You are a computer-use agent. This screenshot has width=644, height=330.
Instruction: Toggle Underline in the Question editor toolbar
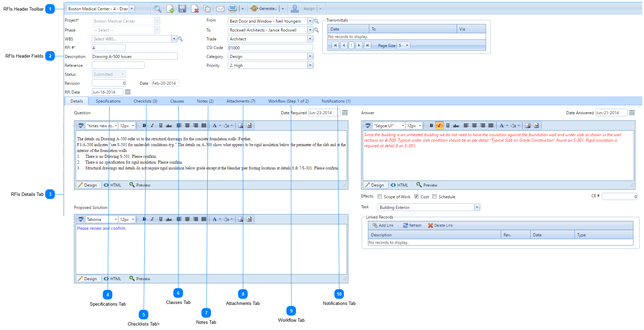[x=161, y=126]
